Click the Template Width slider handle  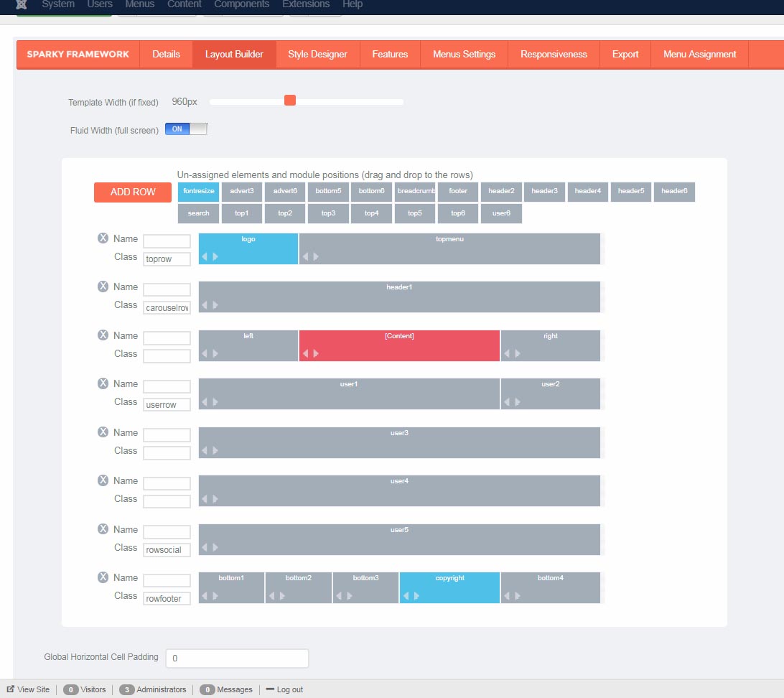coord(290,101)
